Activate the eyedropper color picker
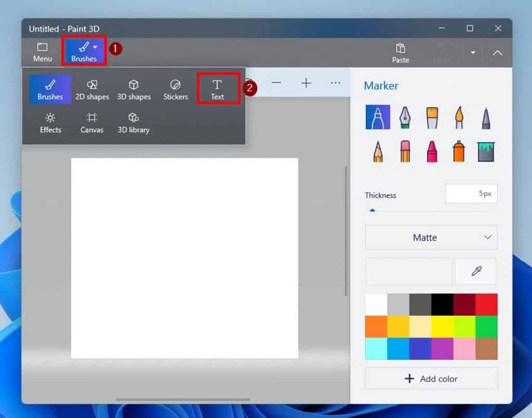The height and width of the screenshot is (418, 532). [476, 271]
